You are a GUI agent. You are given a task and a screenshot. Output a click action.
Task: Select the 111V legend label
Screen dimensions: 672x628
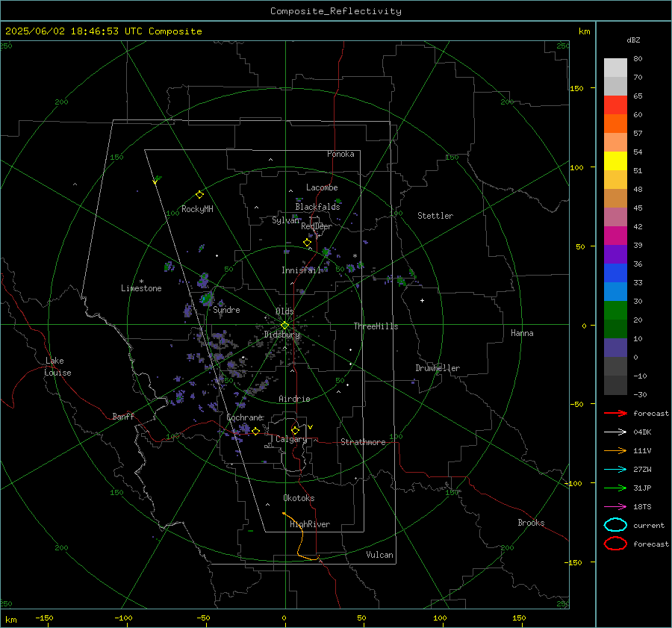(x=642, y=450)
